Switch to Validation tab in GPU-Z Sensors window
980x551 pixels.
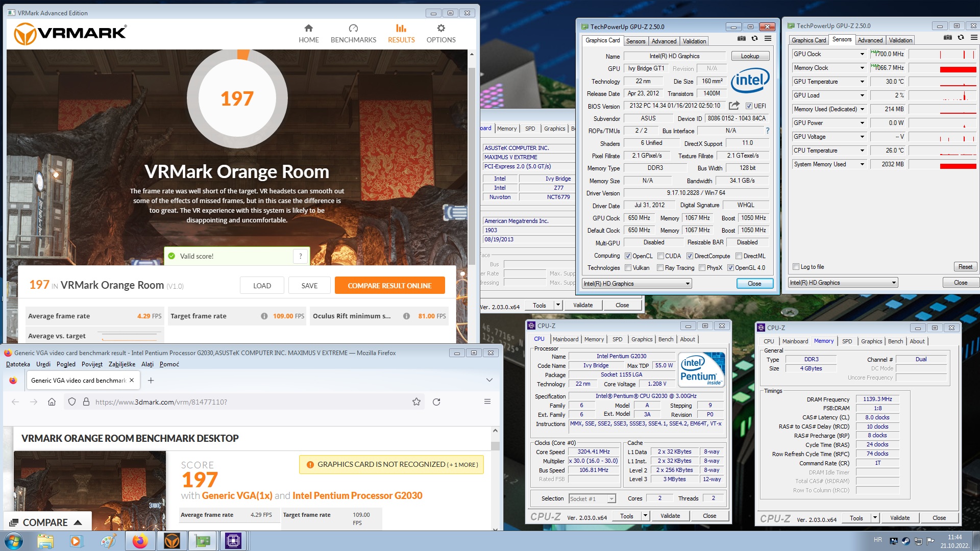pos(900,40)
